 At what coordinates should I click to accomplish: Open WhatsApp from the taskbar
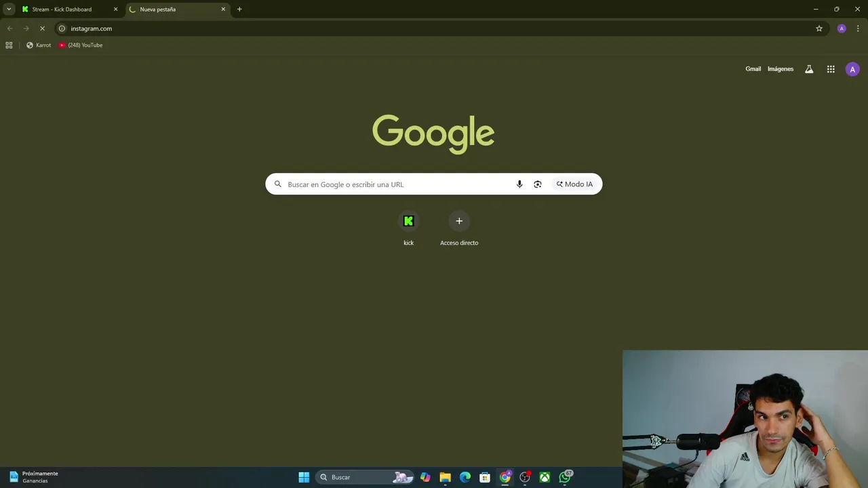click(565, 477)
